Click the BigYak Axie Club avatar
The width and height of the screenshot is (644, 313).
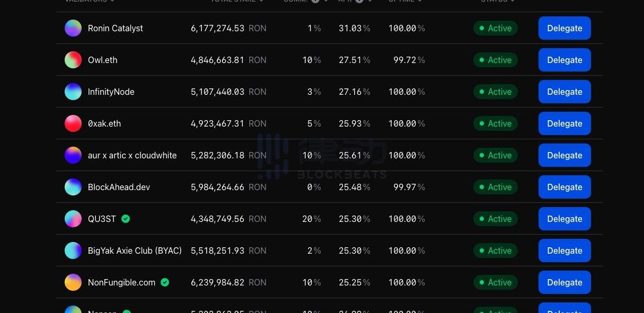[73, 251]
